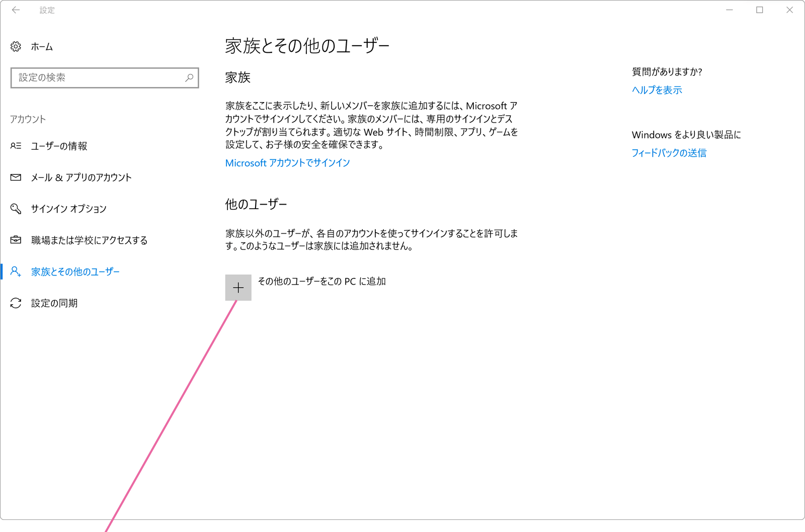This screenshot has height=532, width=805.
Task: Click the サインイン オプション key icon
Action: click(16, 209)
